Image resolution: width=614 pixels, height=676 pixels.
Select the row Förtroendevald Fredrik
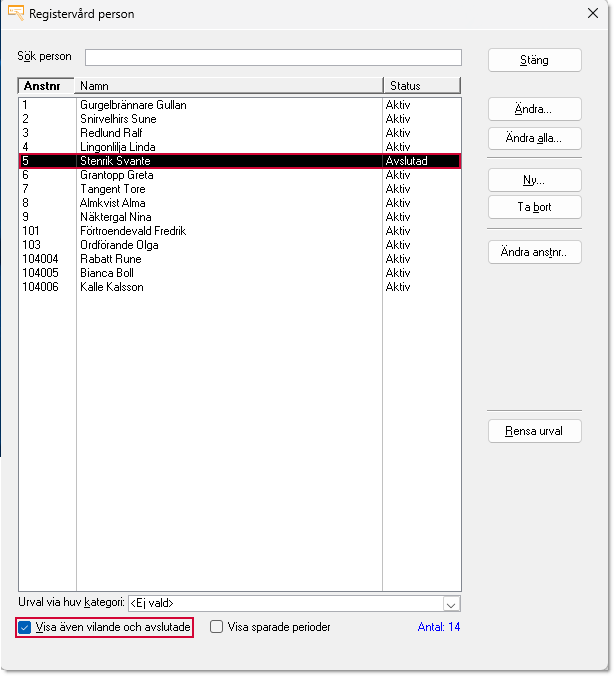point(240,231)
